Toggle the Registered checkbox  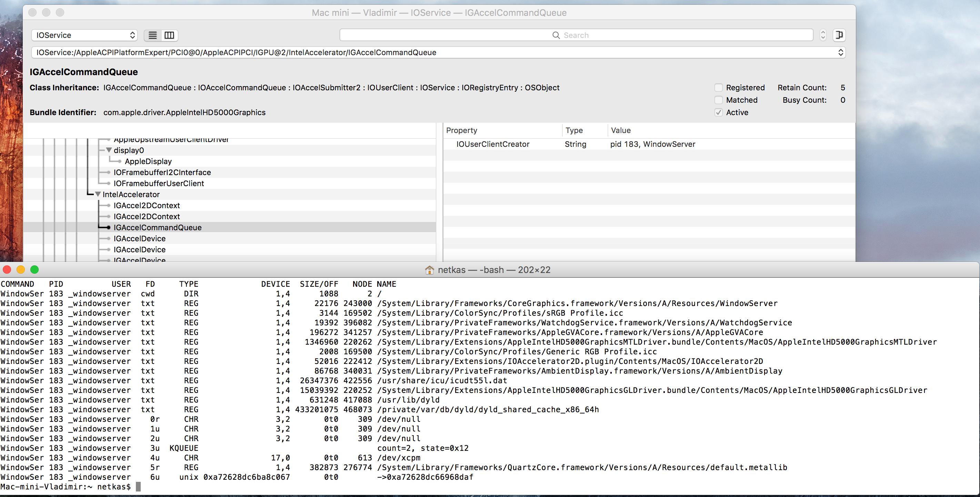pos(718,88)
